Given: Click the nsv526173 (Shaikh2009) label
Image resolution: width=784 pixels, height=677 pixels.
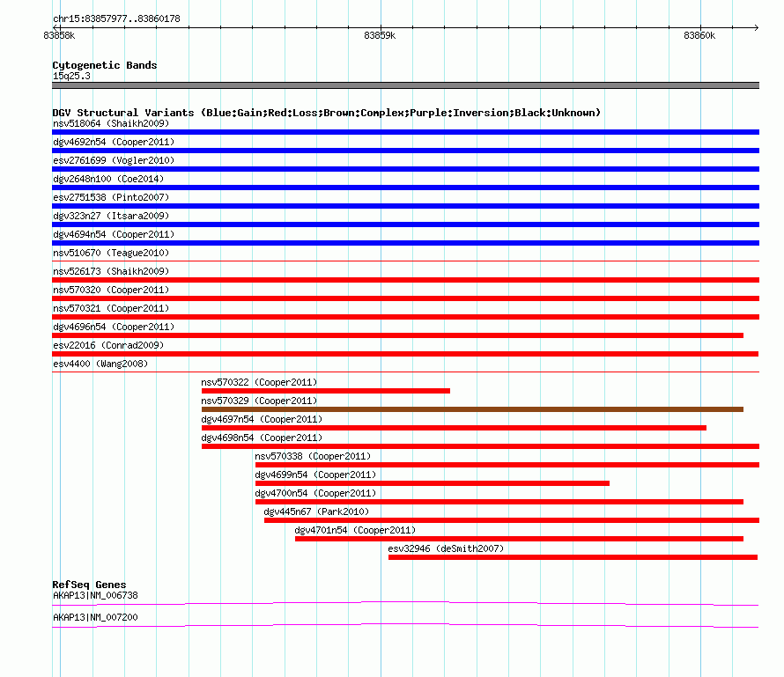Looking at the screenshot, I should (x=111, y=271).
